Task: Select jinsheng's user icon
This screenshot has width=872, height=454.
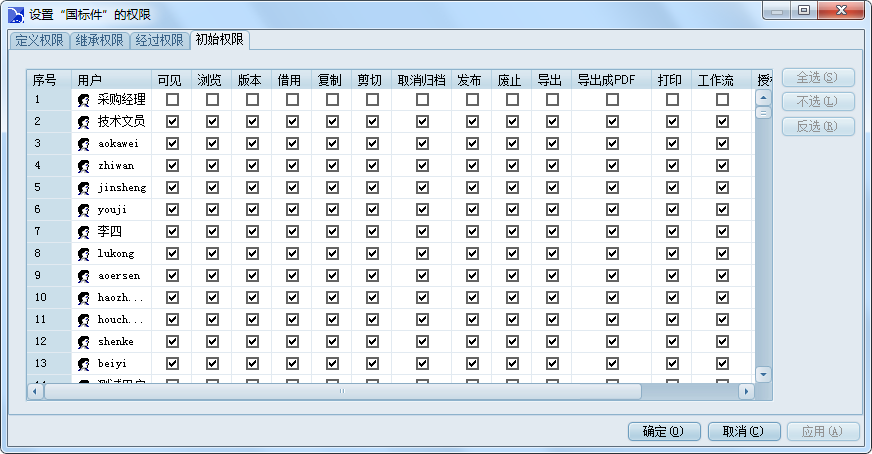Action: 84,188
